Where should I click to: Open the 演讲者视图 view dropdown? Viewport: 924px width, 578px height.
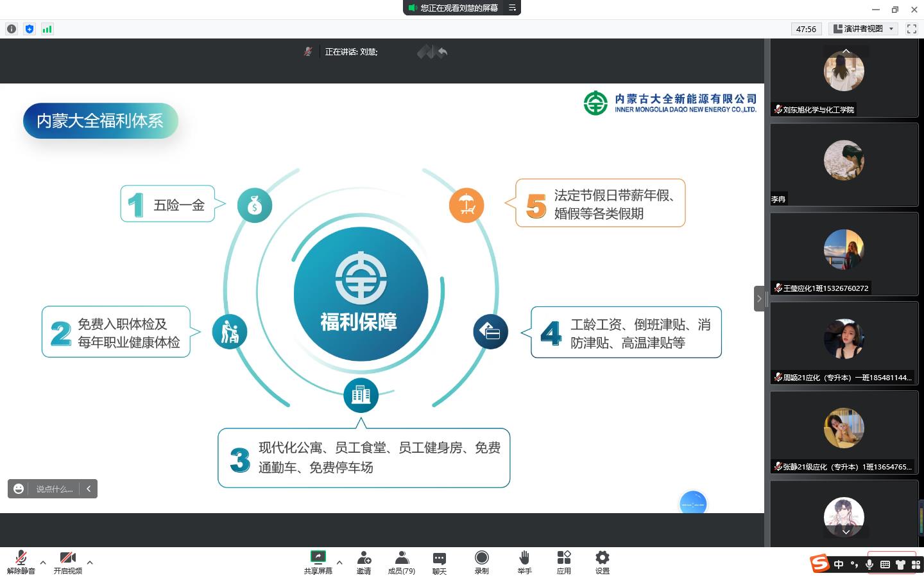click(863, 29)
